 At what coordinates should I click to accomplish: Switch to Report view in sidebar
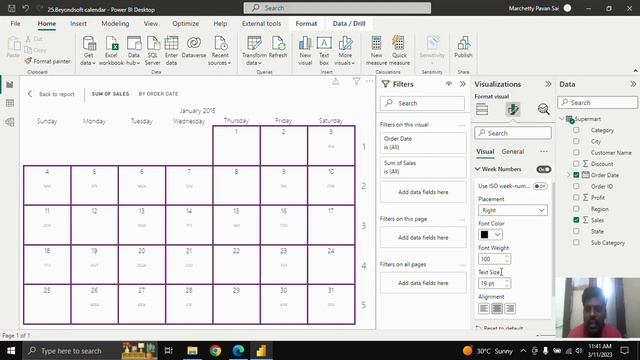pyautogui.click(x=10, y=84)
